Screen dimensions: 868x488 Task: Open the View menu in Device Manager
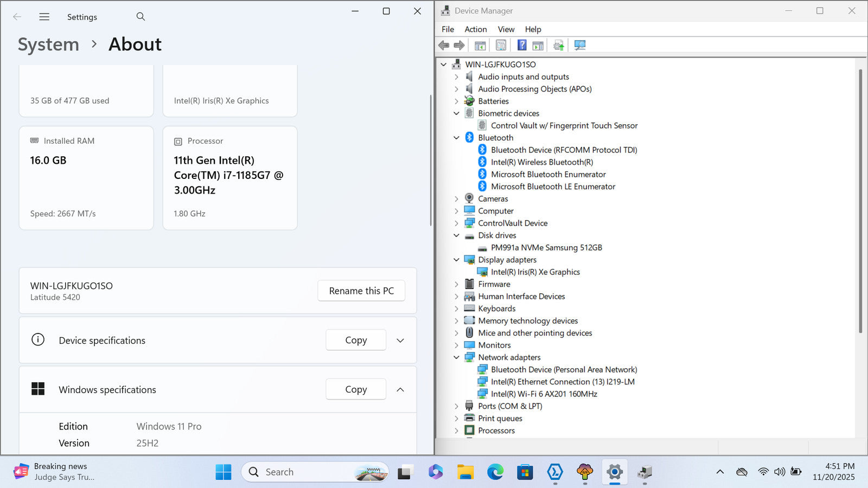pyautogui.click(x=506, y=29)
